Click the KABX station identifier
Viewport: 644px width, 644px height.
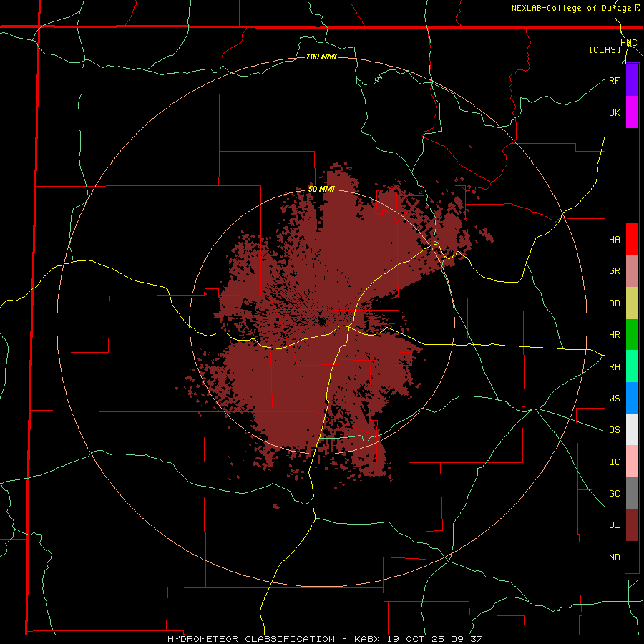367,639
